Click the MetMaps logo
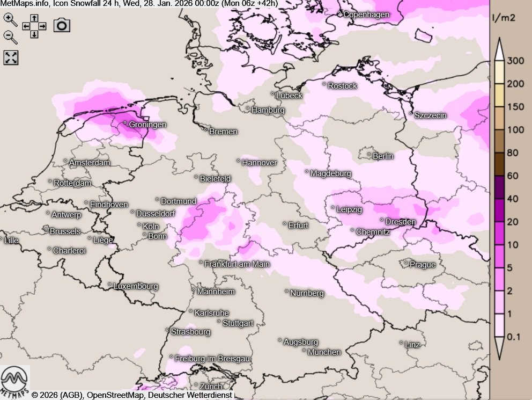The height and width of the screenshot is (400, 532). tap(14, 381)
